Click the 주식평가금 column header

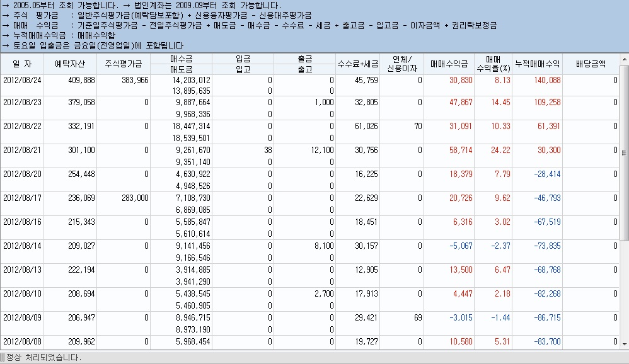tap(124, 64)
